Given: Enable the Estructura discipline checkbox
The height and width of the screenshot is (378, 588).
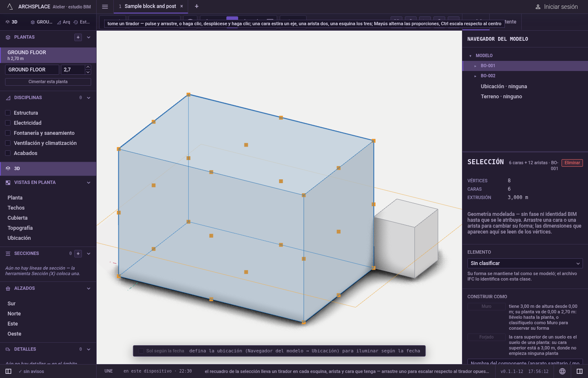Looking at the screenshot, I should click(x=8, y=113).
